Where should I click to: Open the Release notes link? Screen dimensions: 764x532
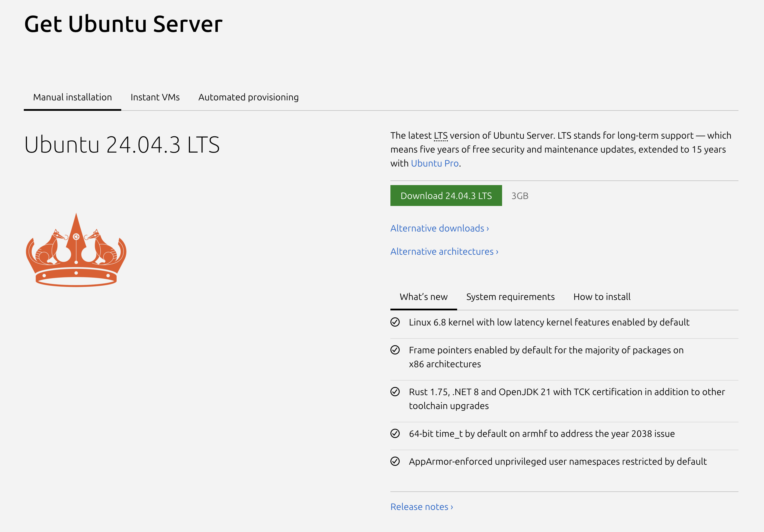[x=421, y=507]
